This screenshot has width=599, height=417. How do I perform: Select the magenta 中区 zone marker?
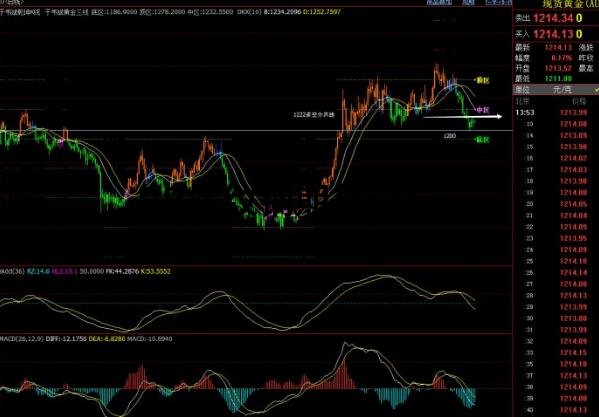point(482,110)
